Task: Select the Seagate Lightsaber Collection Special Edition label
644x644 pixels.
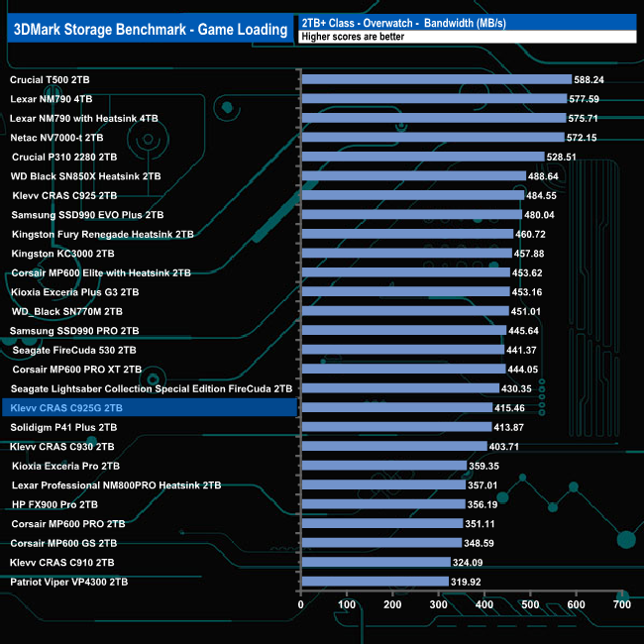Action: click(152, 388)
